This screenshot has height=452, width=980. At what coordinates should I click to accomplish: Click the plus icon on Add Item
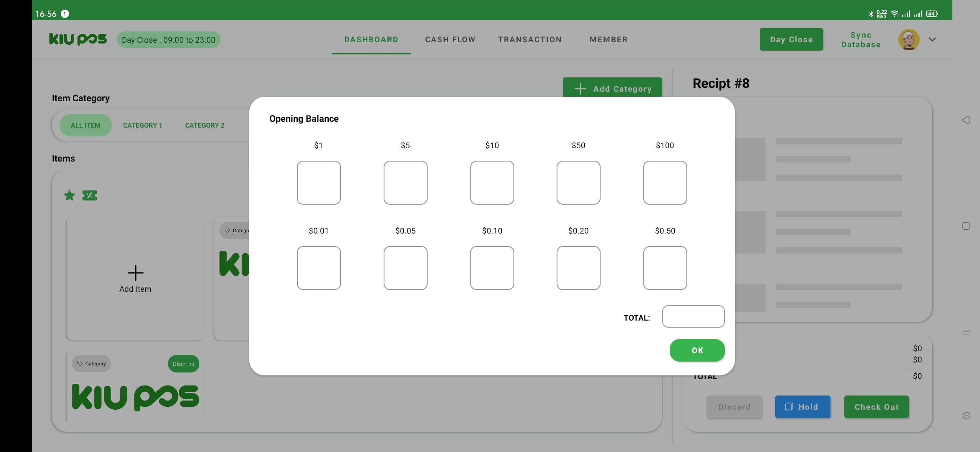point(135,273)
